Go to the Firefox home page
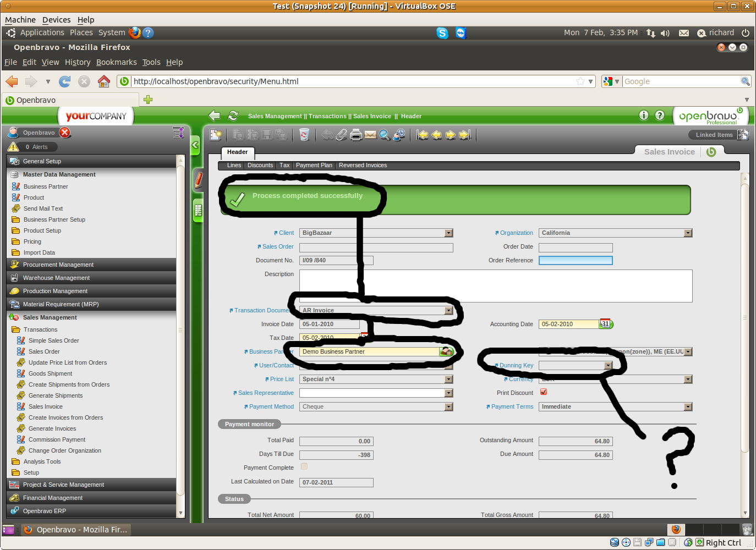This screenshot has height=550, width=756. [x=104, y=81]
